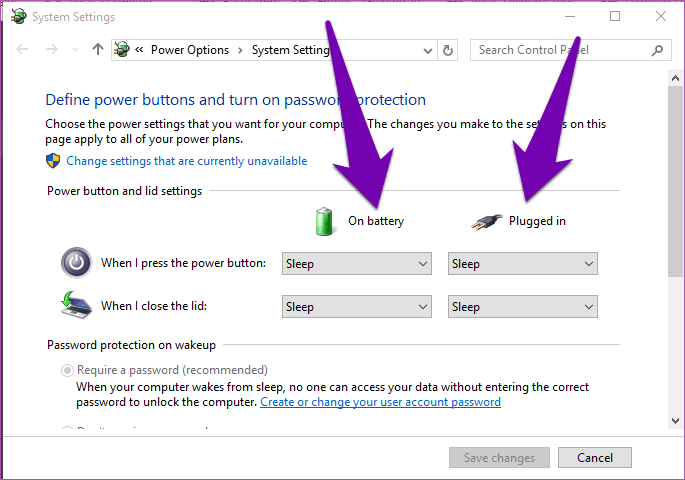Click the Back navigation arrow
Screen dimensions: 685x480
pyautogui.click(x=22, y=49)
